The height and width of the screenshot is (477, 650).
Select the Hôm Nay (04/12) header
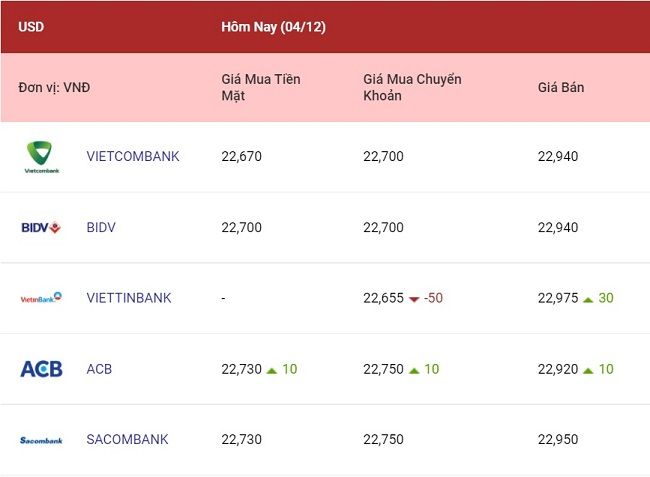click(273, 27)
